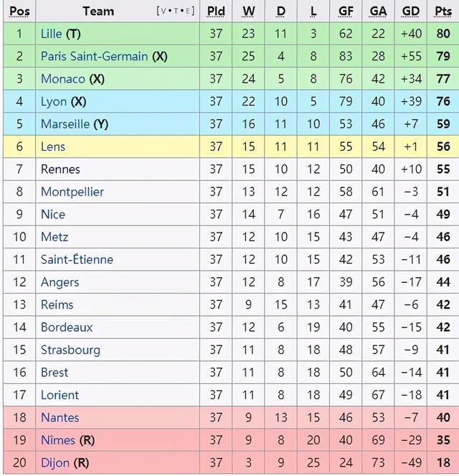Click the Pld column header abbreviation

[x=216, y=11]
